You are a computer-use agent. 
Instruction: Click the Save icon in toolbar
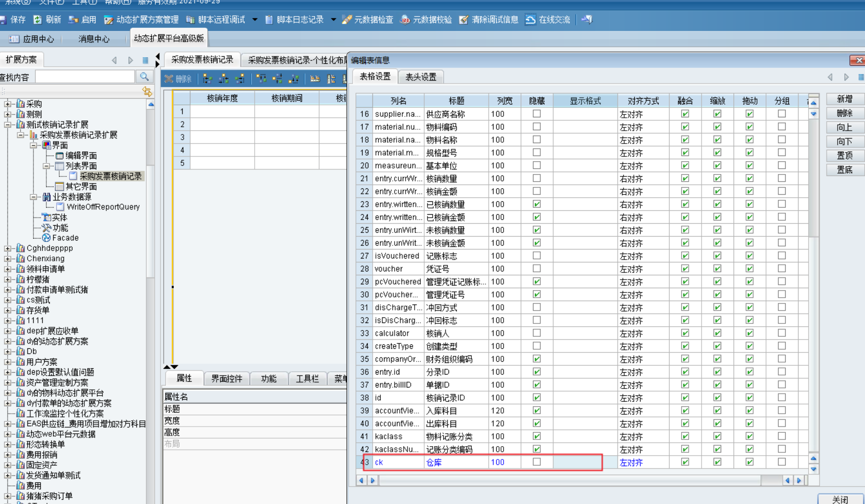(4, 20)
